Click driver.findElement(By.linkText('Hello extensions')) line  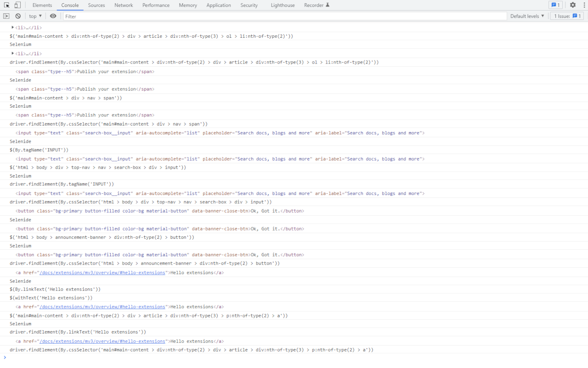tap(78, 332)
